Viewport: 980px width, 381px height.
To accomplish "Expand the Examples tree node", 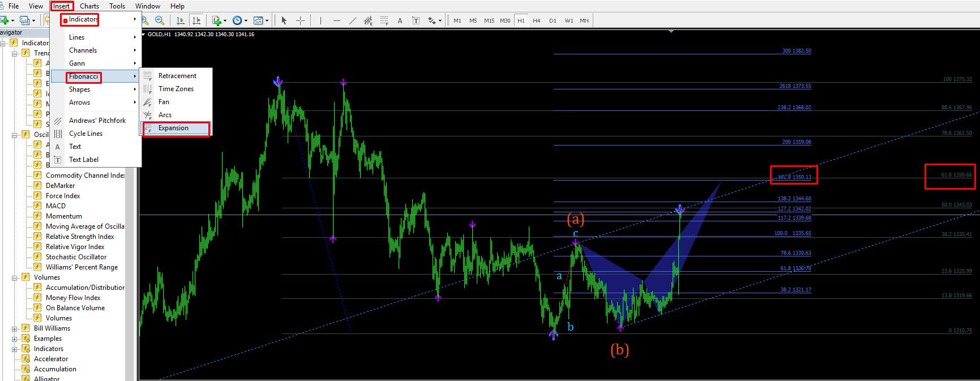I will click(14, 339).
